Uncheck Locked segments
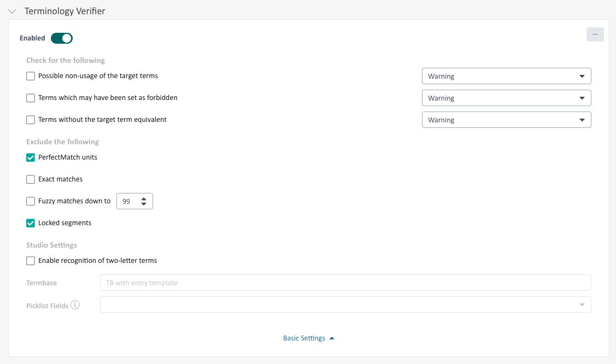The width and height of the screenshot is (616, 364). 31,223
